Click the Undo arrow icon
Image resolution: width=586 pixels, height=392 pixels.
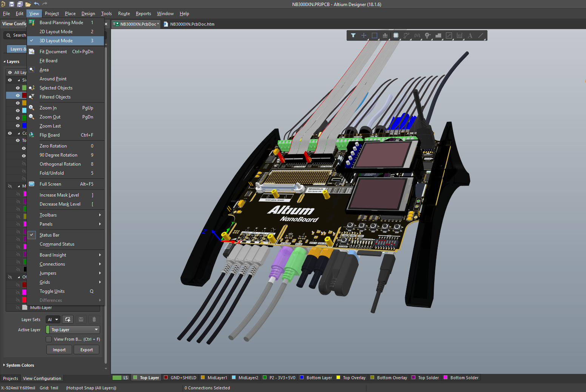(x=37, y=4)
